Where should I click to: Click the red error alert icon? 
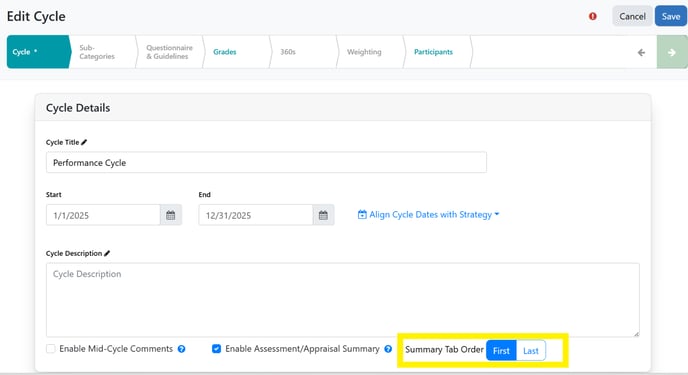(x=592, y=16)
